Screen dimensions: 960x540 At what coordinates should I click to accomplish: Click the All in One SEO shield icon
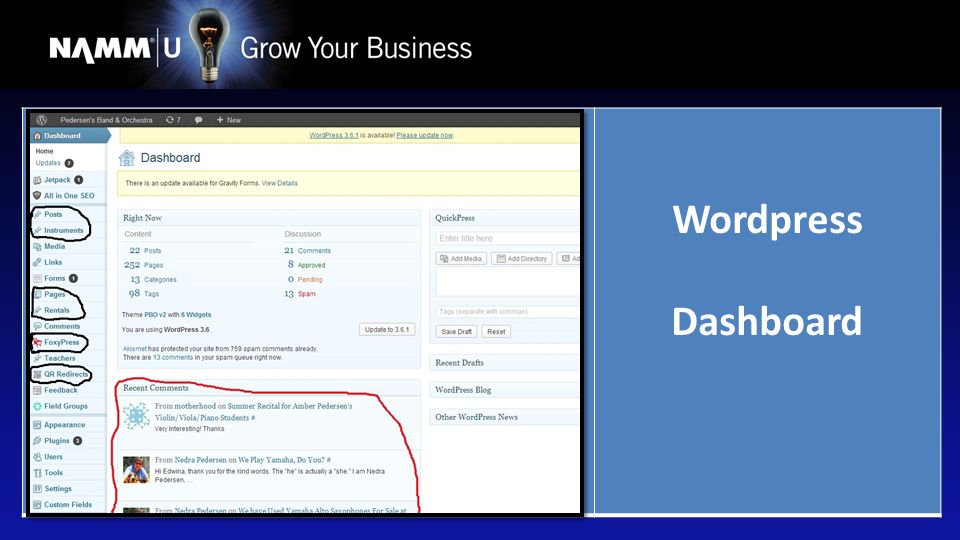37,196
